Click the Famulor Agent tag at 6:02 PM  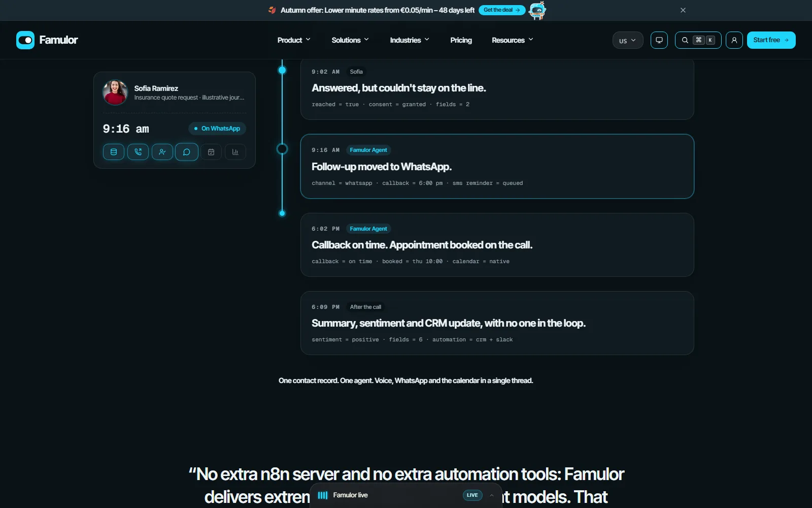[x=368, y=229]
